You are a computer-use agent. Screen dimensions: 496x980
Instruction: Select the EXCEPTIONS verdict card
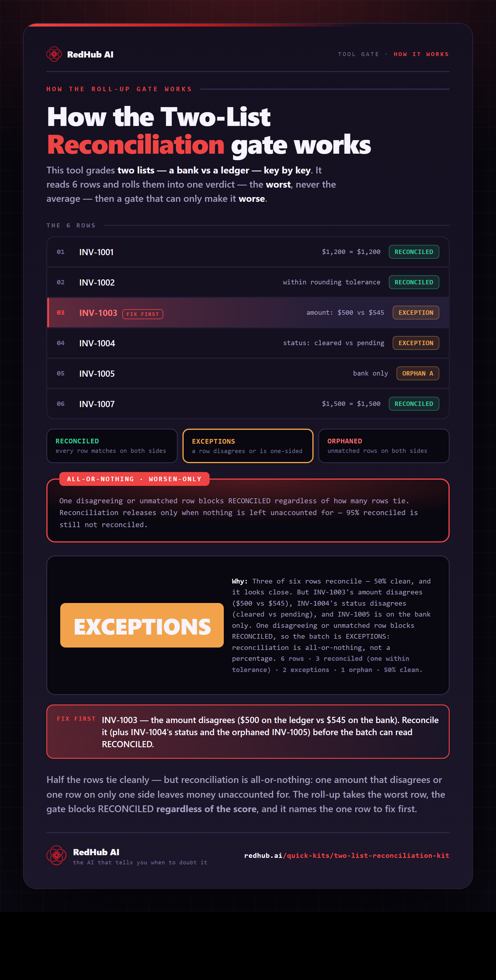coord(248,446)
